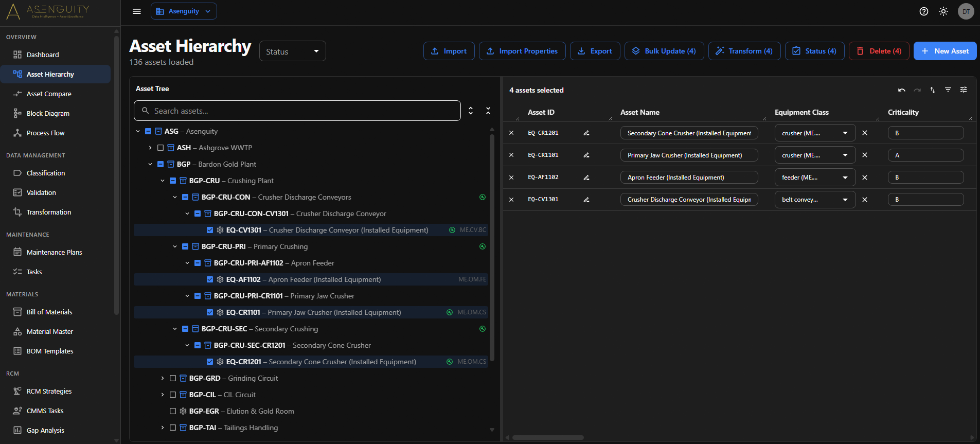The image size is (980, 444).
Task: Go to Dashboard in sidebar
Action: pyautogui.click(x=56, y=55)
